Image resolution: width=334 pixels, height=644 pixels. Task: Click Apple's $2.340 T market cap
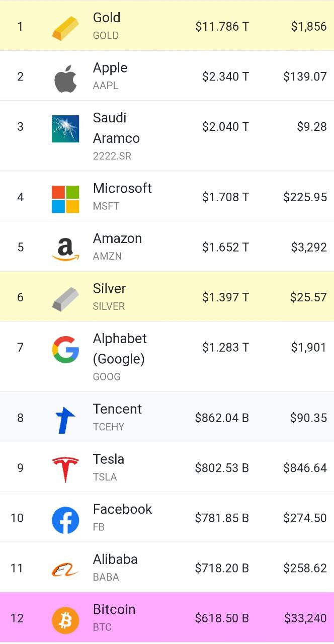pos(225,76)
